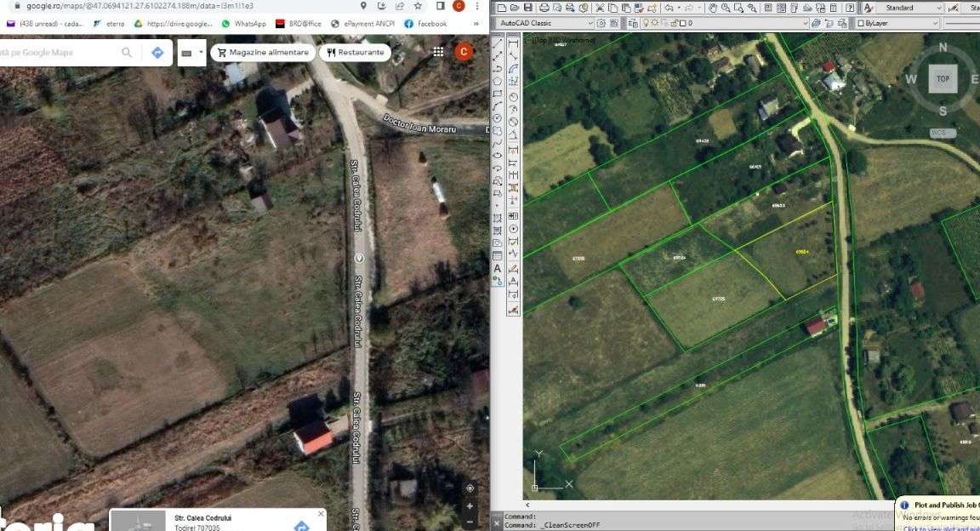The image size is (980, 531).
Task: Click the Cut scissors icon in AutoCAD toolbar
Action: [600, 8]
